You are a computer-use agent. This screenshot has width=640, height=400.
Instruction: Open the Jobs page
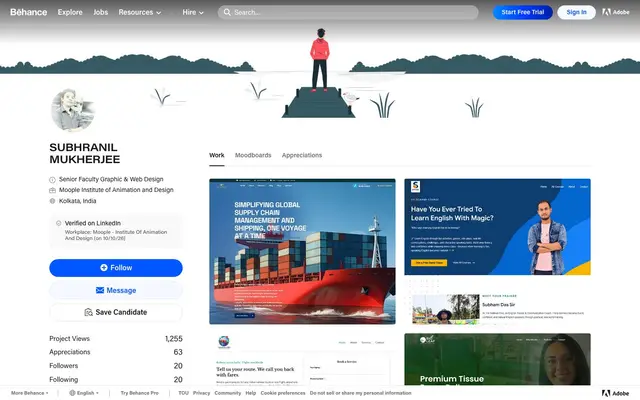(100, 12)
